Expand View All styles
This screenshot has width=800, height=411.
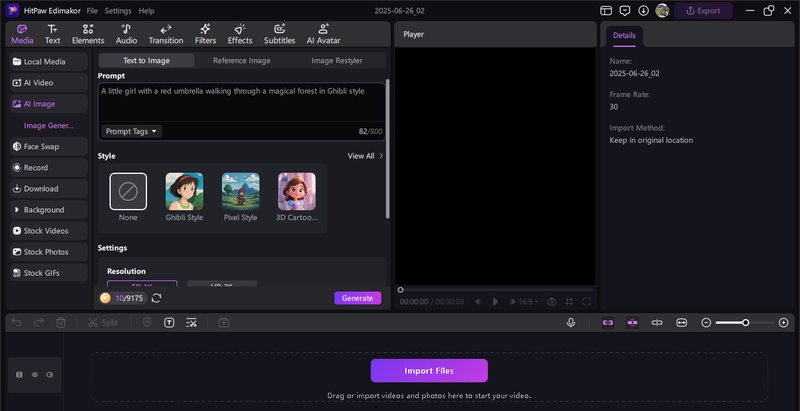[x=365, y=156]
